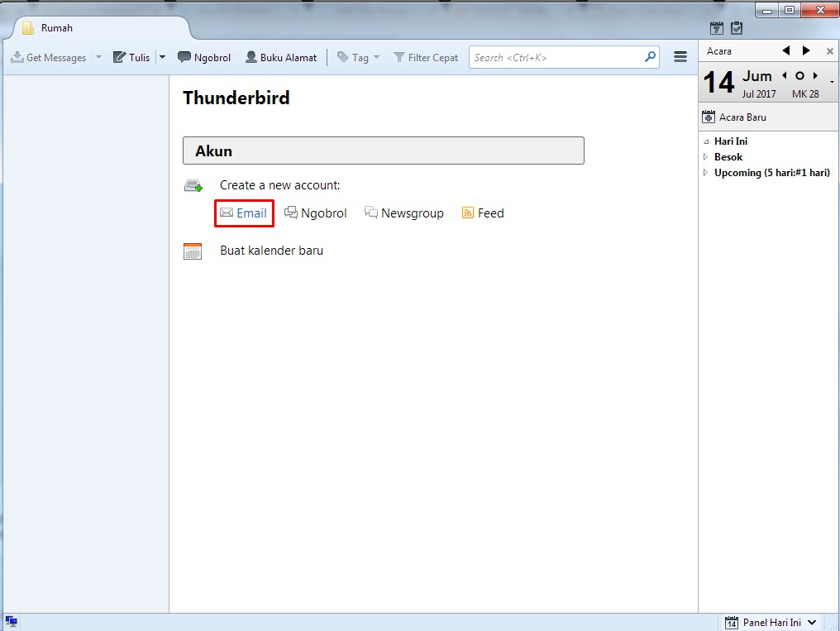Click the calendar icon in Panel Hari Ini

pos(731,622)
